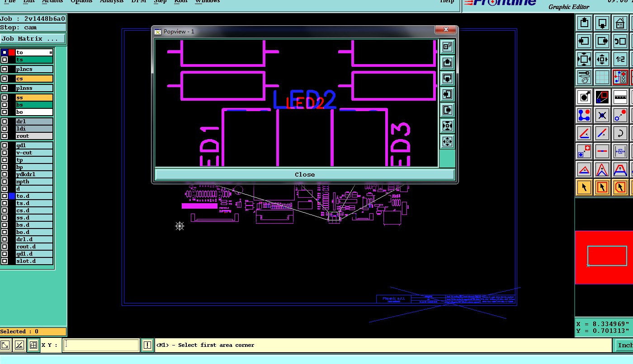Click the crossed-lines X snap icon
This screenshot has height=364, width=633.
(602, 115)
